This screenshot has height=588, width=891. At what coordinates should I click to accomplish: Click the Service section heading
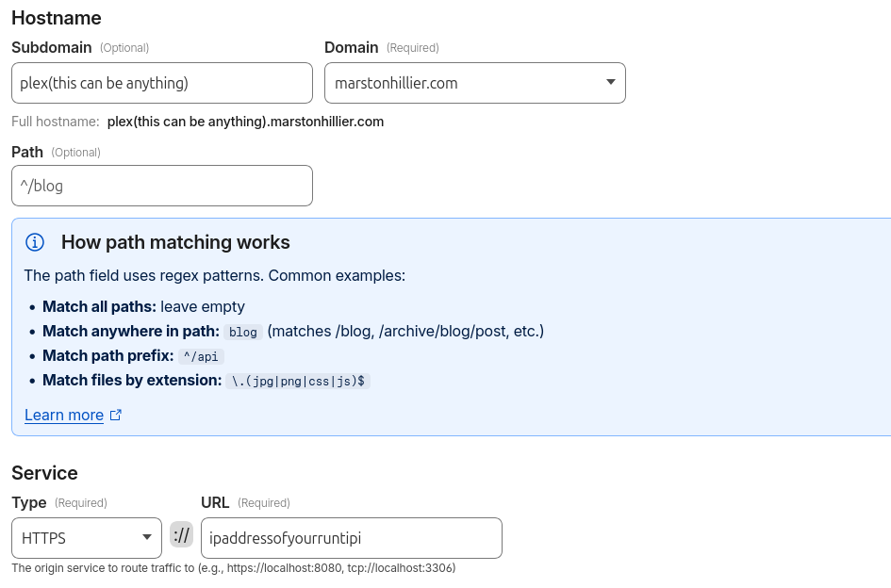[44, 472]
